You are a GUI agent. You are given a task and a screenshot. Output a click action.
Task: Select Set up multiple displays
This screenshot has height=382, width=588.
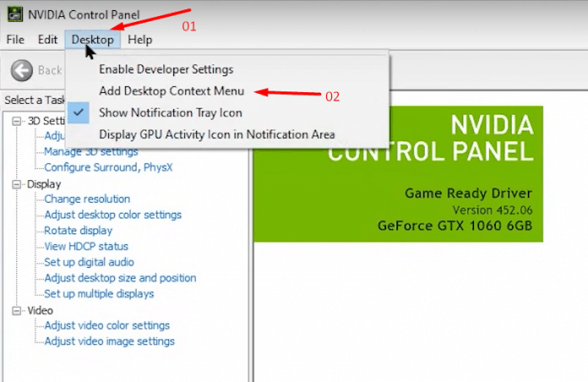point(99,294)
